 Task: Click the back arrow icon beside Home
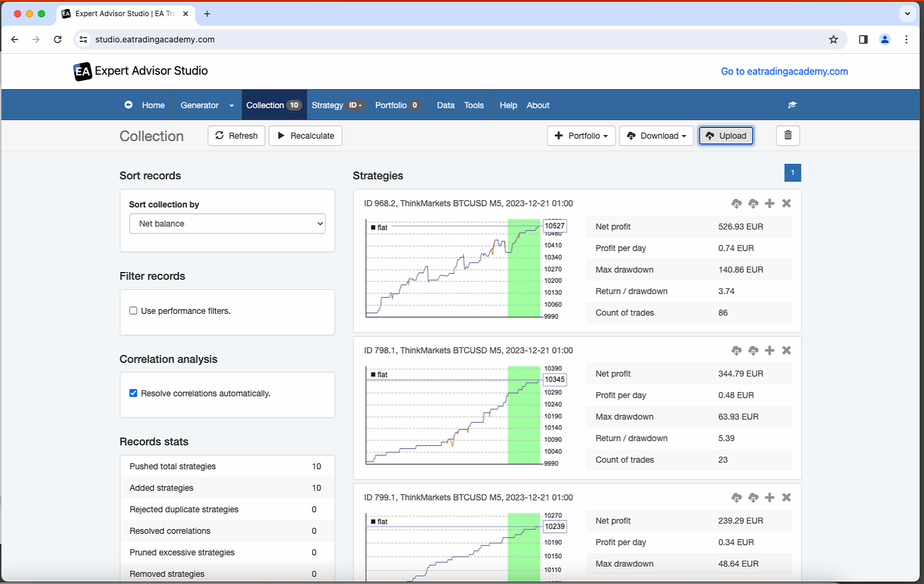(x=128, y=105)
